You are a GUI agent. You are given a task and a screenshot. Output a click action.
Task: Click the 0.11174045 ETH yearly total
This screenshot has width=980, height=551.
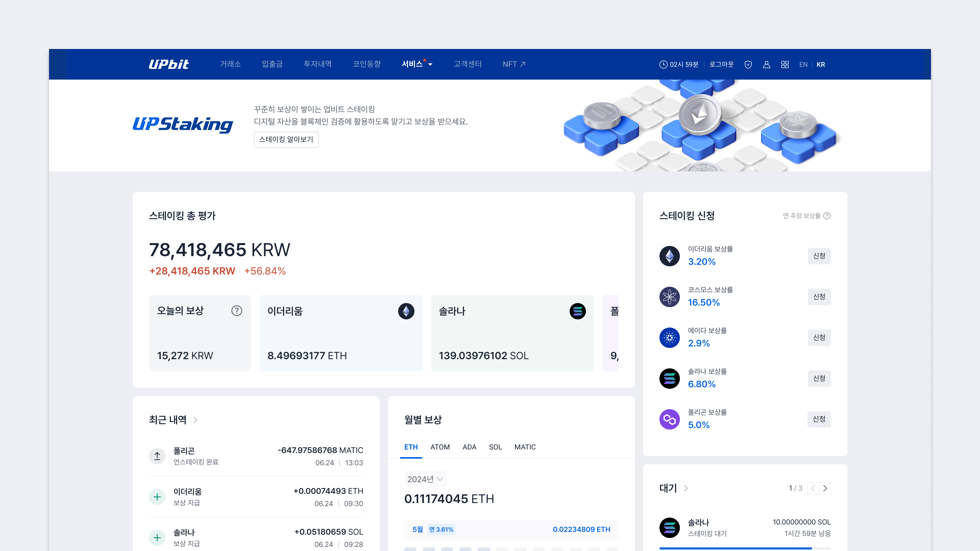click(449, 499)
